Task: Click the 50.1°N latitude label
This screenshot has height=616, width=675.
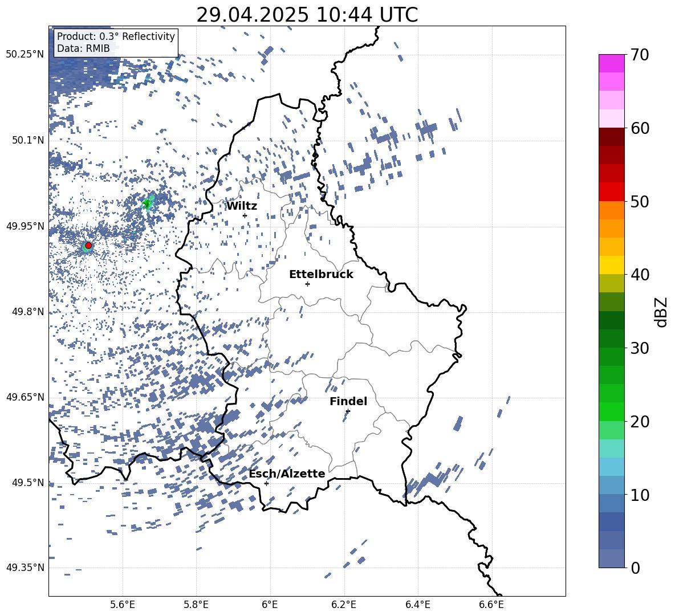Action: 27,140
